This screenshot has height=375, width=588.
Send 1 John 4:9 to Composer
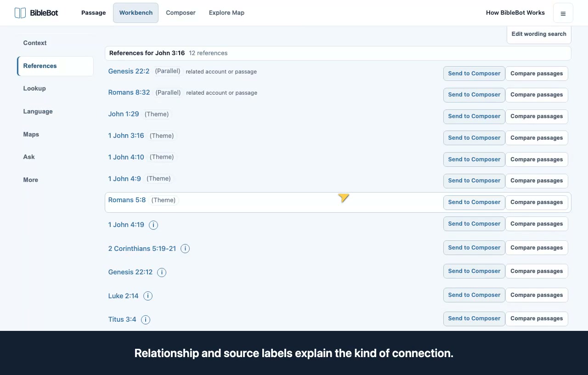[x=474, y=181]
